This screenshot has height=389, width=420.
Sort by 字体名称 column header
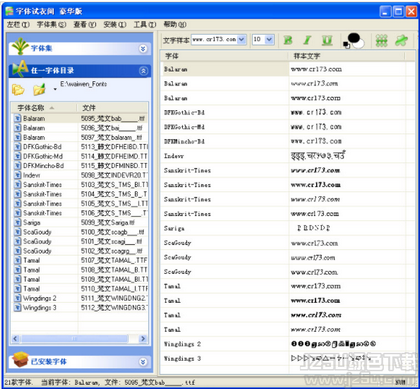coord(44,108)
